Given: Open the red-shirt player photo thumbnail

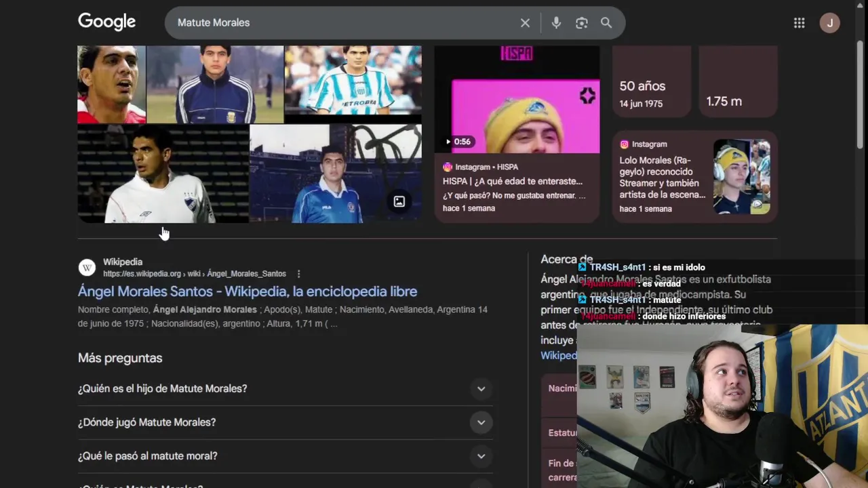Looking at the screenshot, I should (x=111, y=84).
